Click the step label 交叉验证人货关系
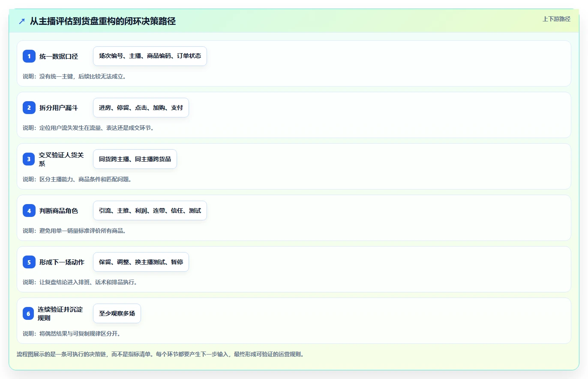 click(x=62, y=159)
